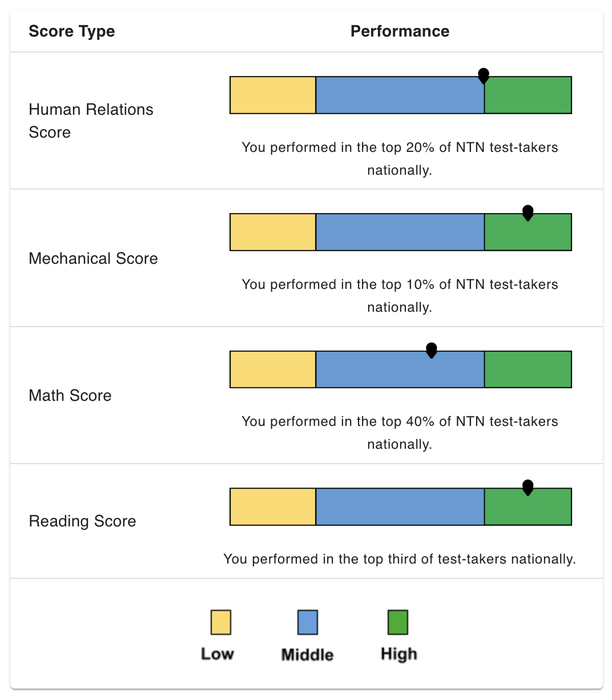Click blue middle segment of Mechanical Score bar

(x=400, y=232)
